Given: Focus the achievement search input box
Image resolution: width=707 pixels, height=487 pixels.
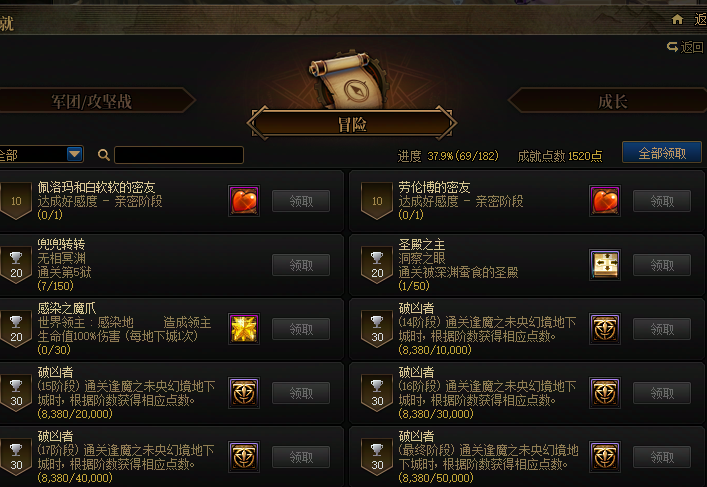Looking at the screenshot, I should (x=179, y=155).
